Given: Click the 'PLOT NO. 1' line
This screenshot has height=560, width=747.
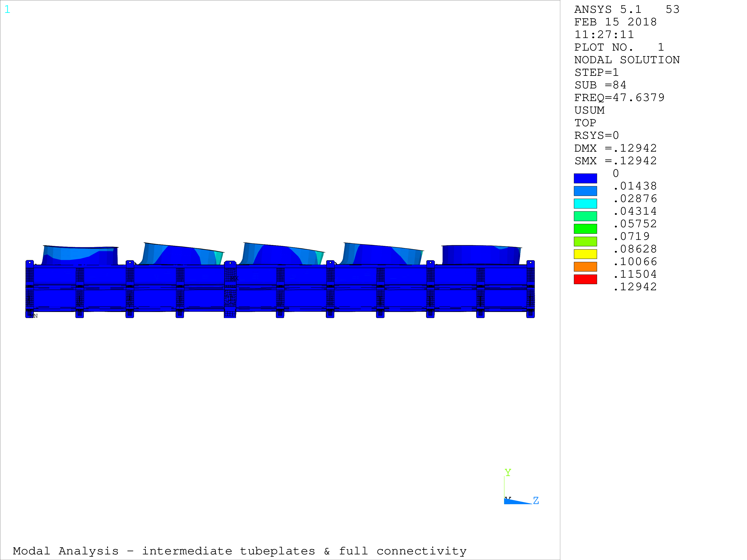Looking at the screenshot, I should 619,47.
